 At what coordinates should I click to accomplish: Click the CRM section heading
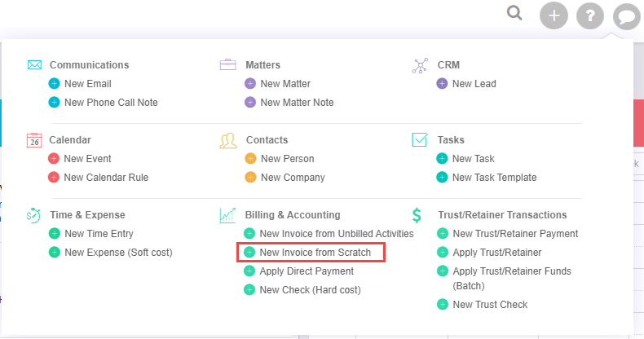coord(448,65)
